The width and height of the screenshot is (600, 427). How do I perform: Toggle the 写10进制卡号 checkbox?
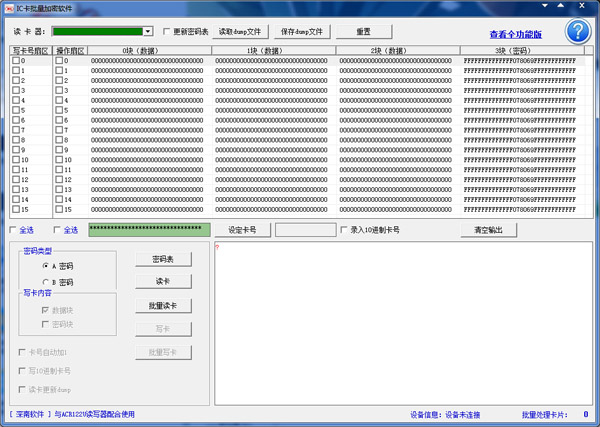[x=22, y=371]
